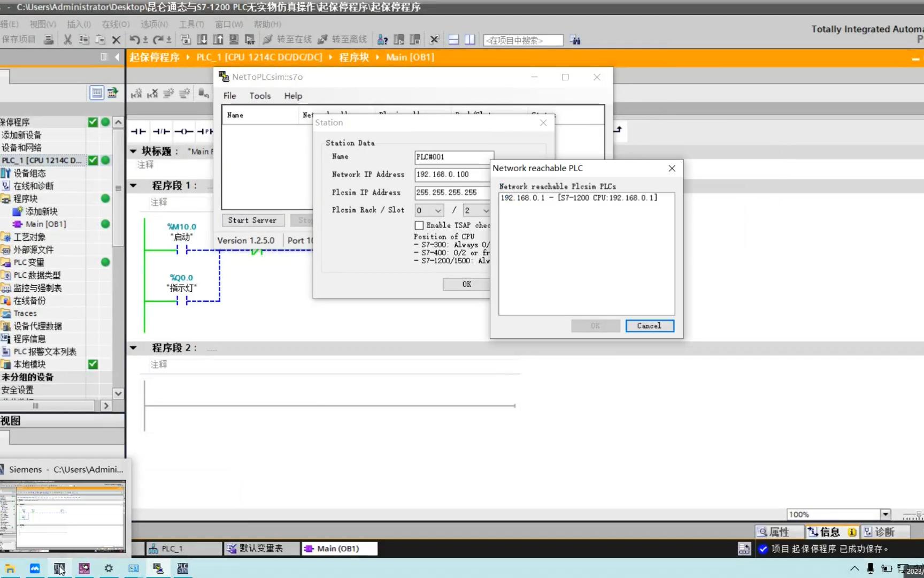Click the Start runtime RT icon
This screenshot has width=924, height=578.
(x=250, y=40)
